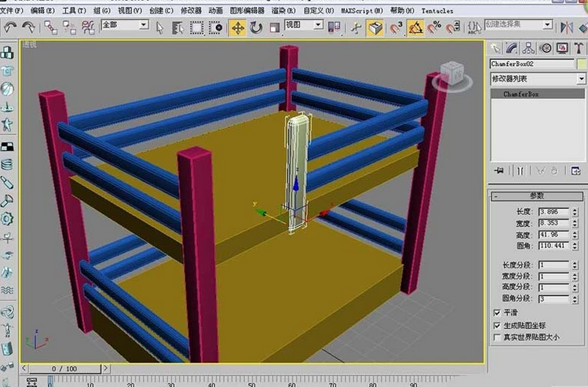Toggle the Angle Snap icon

coord(415,27)
